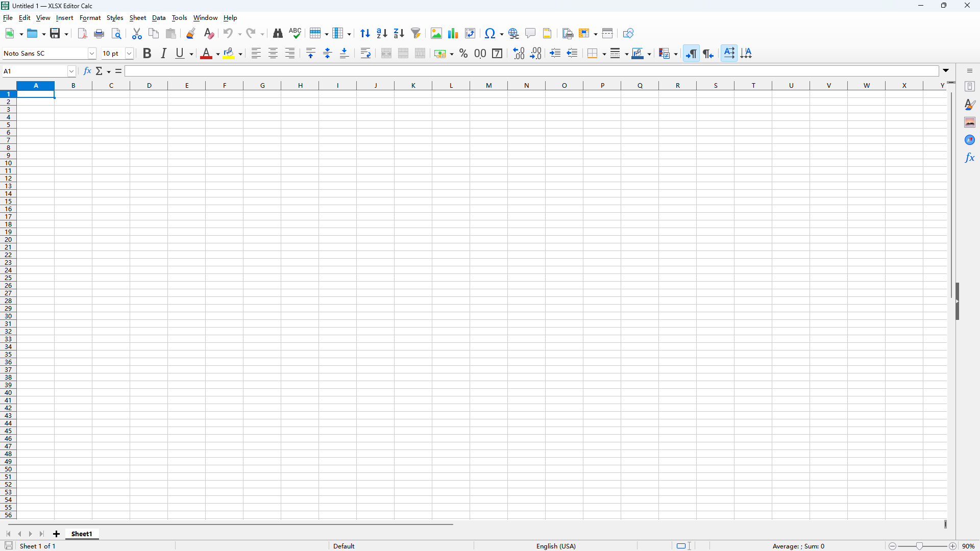Open the font name dropdown
The width and height of the screenshot is (980, 551).
(92, 54)
